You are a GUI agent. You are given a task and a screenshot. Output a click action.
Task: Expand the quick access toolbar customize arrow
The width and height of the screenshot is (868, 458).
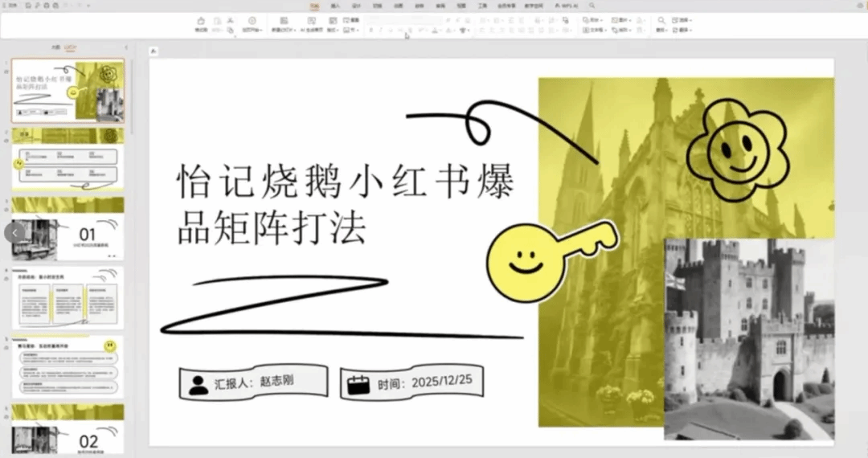[88, 6]
